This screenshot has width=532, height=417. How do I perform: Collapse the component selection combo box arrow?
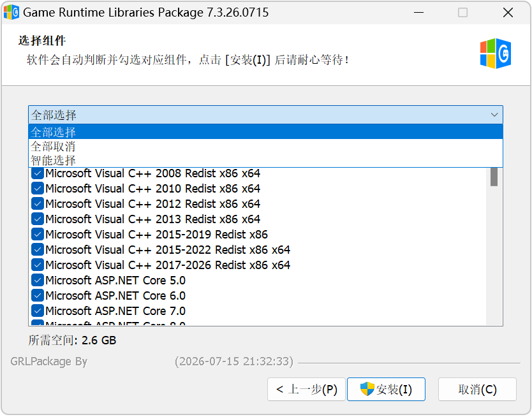pos(494,115)
